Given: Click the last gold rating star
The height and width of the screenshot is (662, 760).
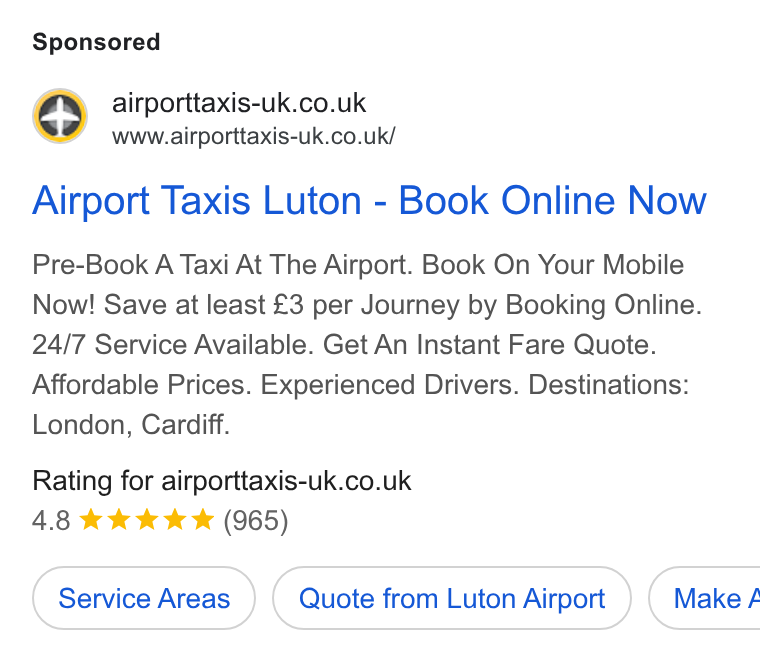Looking at the screenshot, I should pyautogui.click(x=203, y=520).
